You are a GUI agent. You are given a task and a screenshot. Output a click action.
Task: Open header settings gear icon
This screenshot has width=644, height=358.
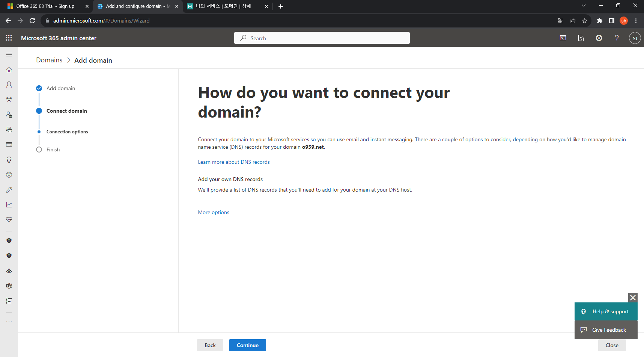pos(599,38)
